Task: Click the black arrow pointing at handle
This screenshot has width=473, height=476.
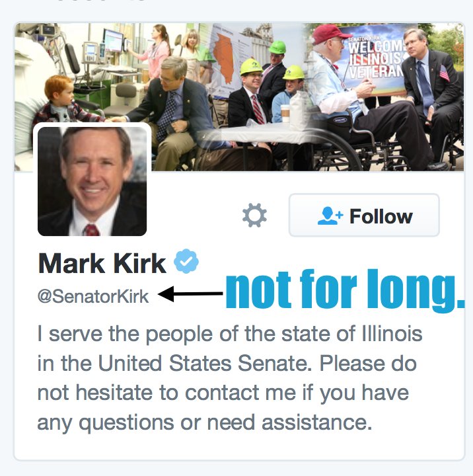Action: click(x=190, y=294)
